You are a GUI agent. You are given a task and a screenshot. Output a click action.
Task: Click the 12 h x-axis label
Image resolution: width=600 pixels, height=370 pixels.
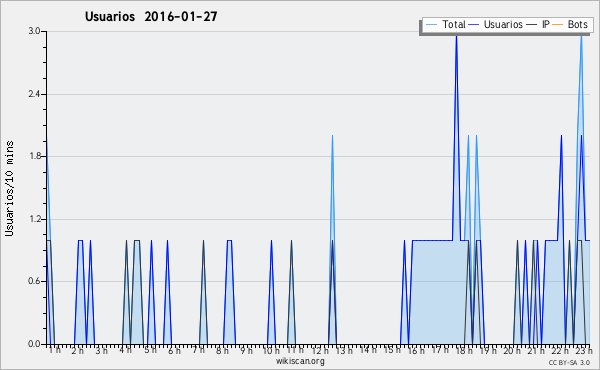click(320, 350)
